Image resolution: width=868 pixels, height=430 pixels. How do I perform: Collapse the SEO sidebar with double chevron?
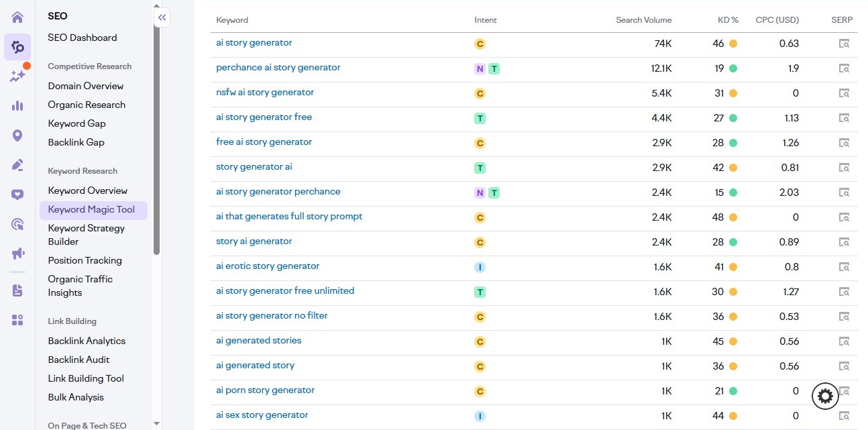[x=162, y=17]
